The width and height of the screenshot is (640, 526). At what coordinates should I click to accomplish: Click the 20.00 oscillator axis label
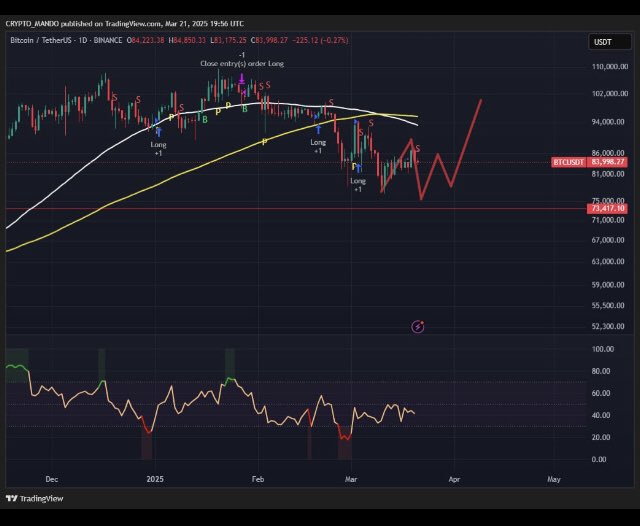point(601,437)
